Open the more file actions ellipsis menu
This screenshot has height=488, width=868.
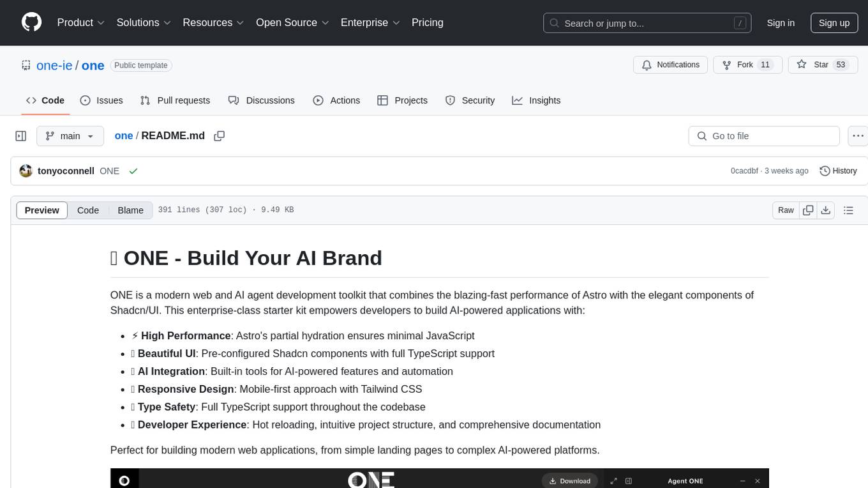[858, 136]
